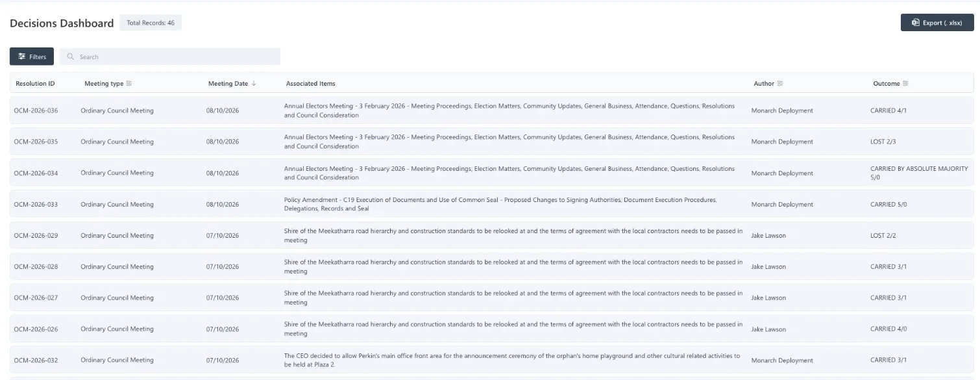Click the Total Records: 46 badge
Screen dimensions: 980x380
click(x=151, y=23)
